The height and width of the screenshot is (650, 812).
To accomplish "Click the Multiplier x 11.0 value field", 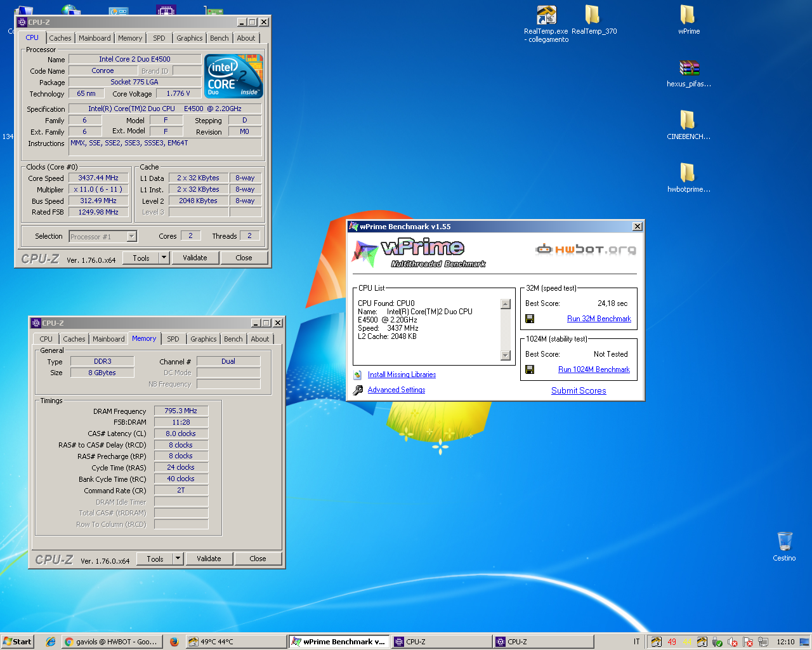I will click(98, 189).
